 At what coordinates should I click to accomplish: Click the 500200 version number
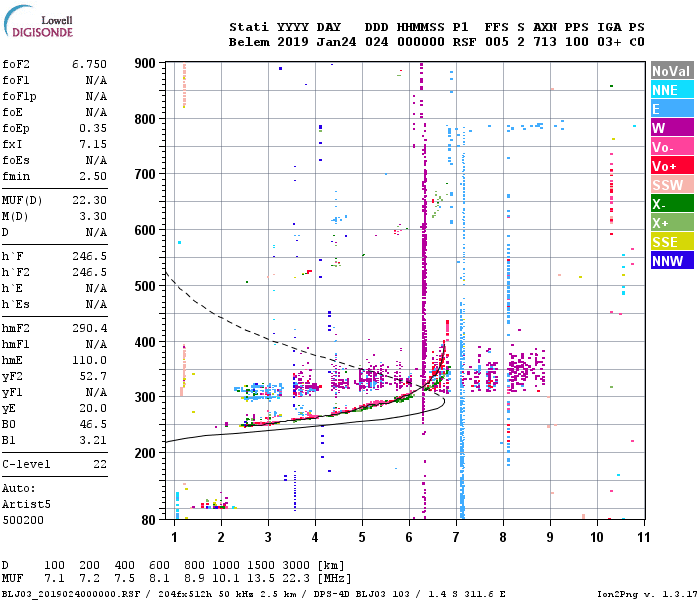[23, 520]
